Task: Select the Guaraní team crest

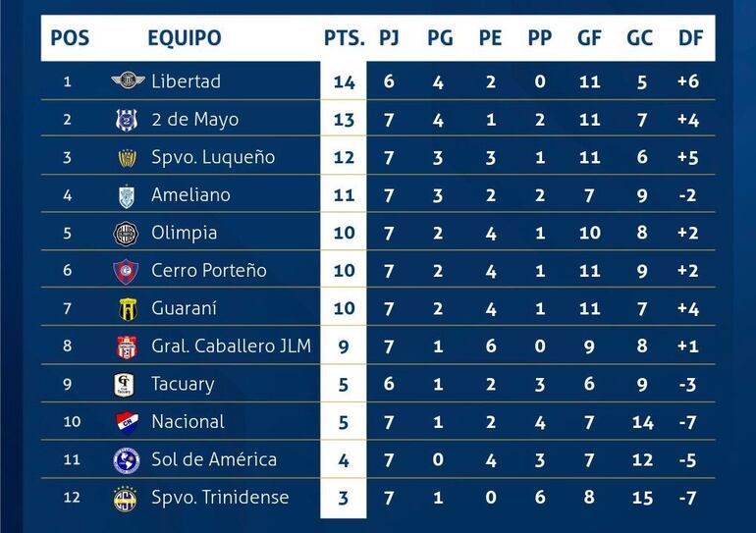Action: tap(127, 308)
